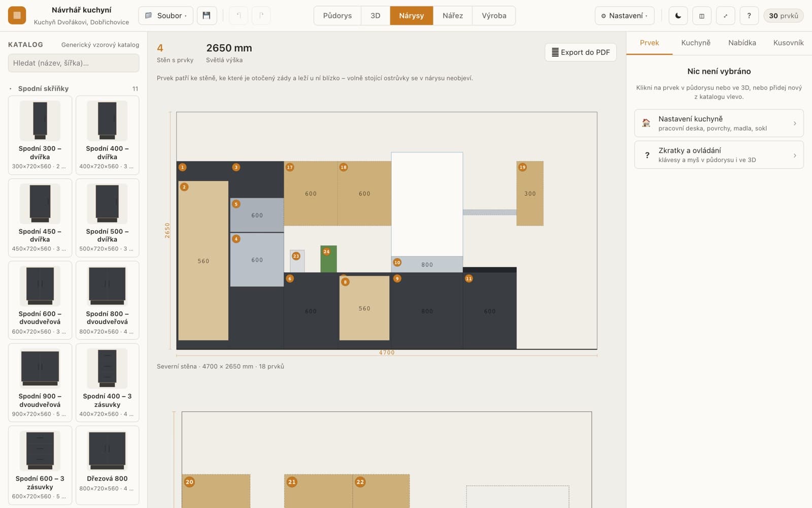Click the orange app logo icon
This screenshot has width=812, height=508.
click(17, 15)
